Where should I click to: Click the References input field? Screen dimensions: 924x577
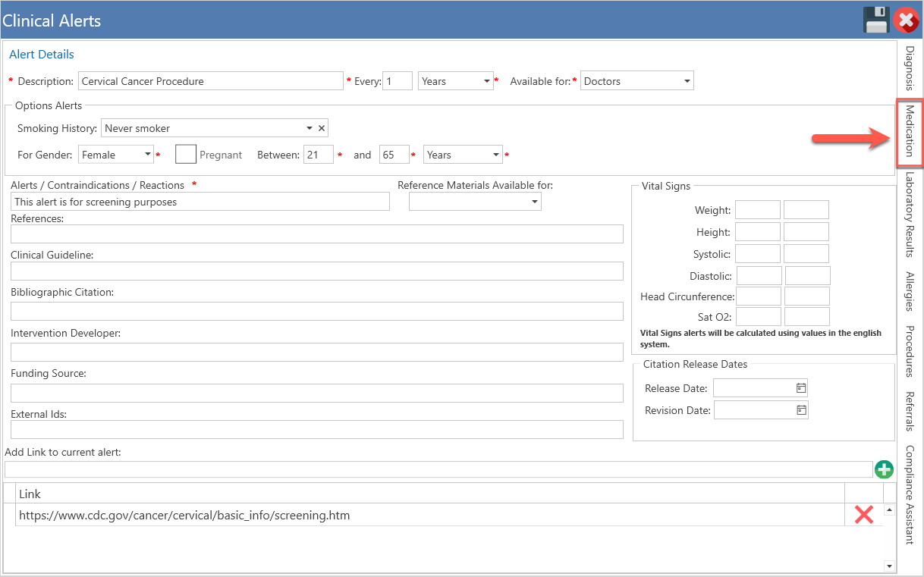[317, 234]
